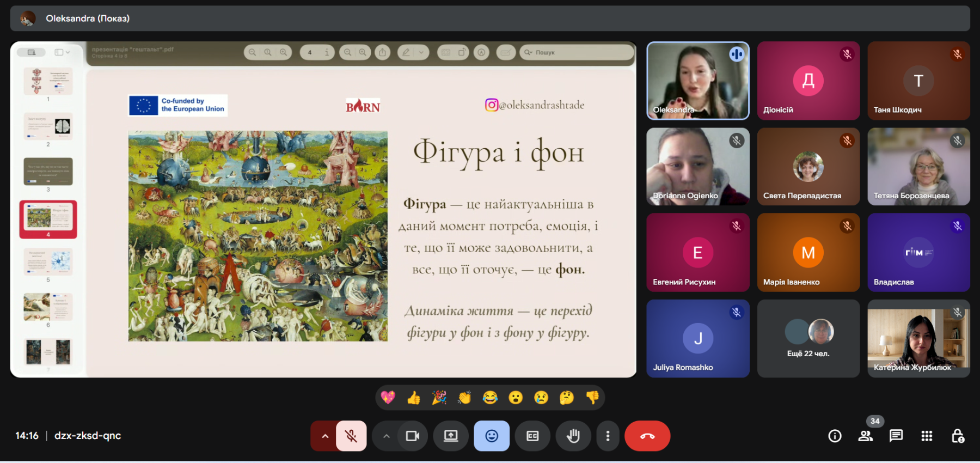980x463 pixels.
Task: Turn on closed captions
Action: point(532,436)
